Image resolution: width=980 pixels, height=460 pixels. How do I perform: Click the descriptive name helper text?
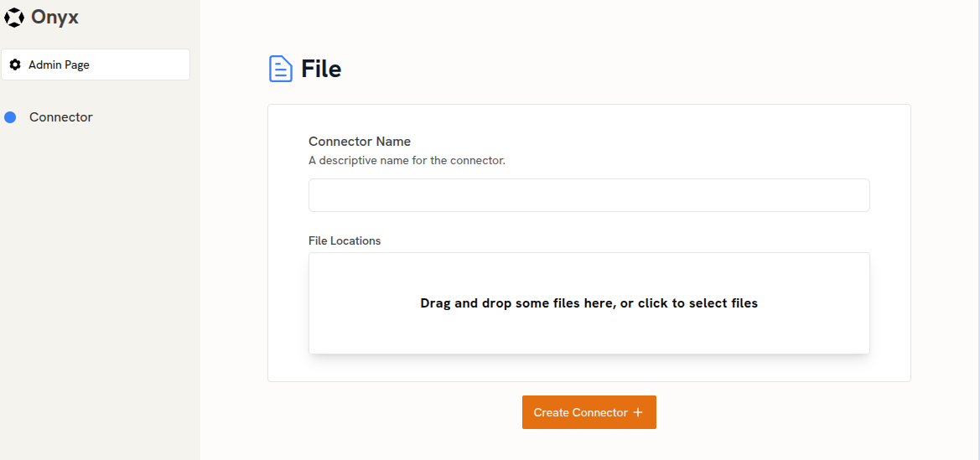tap(407, 161)
